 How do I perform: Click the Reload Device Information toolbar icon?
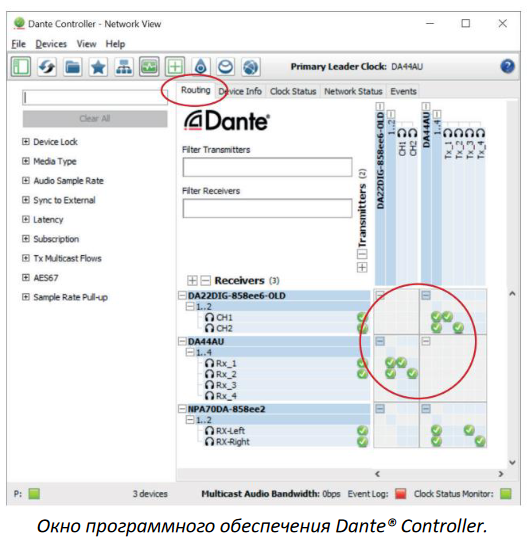tap(47, 66)
